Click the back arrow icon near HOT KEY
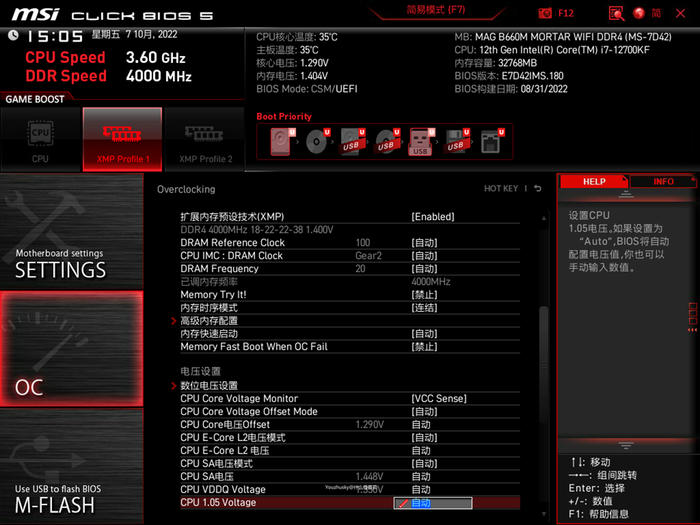700x525 pixels. (538, 189)
